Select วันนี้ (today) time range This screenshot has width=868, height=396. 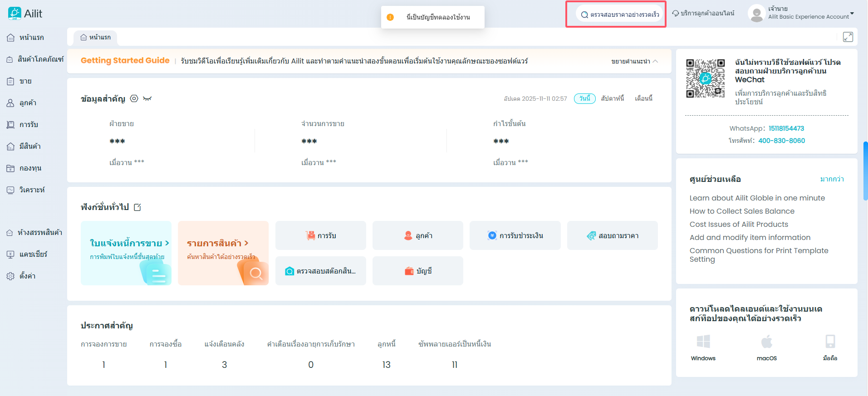[x=584, y=98]
